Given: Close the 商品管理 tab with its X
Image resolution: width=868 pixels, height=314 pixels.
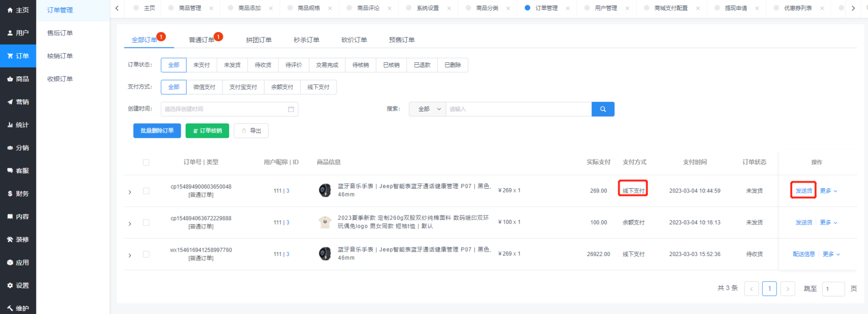Looking at the screenshot, I should tap(211, 8).
